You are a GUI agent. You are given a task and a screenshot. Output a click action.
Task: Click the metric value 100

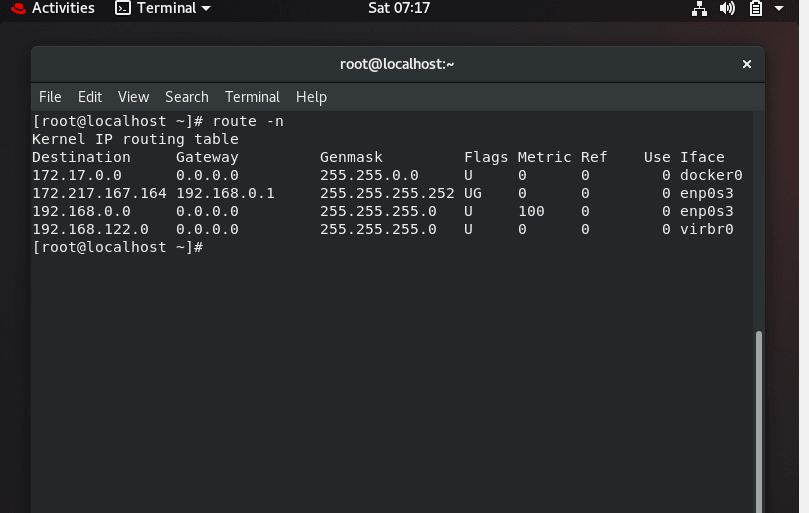tap(531, 212)
